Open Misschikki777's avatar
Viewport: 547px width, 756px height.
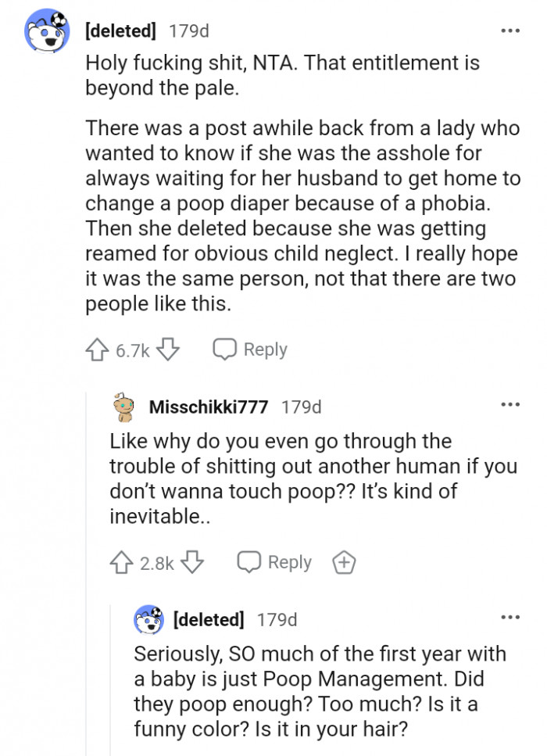[124, 407]
